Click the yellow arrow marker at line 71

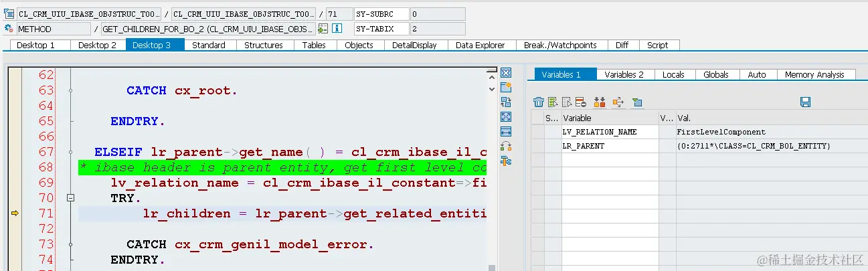click(x=15, y=213)
